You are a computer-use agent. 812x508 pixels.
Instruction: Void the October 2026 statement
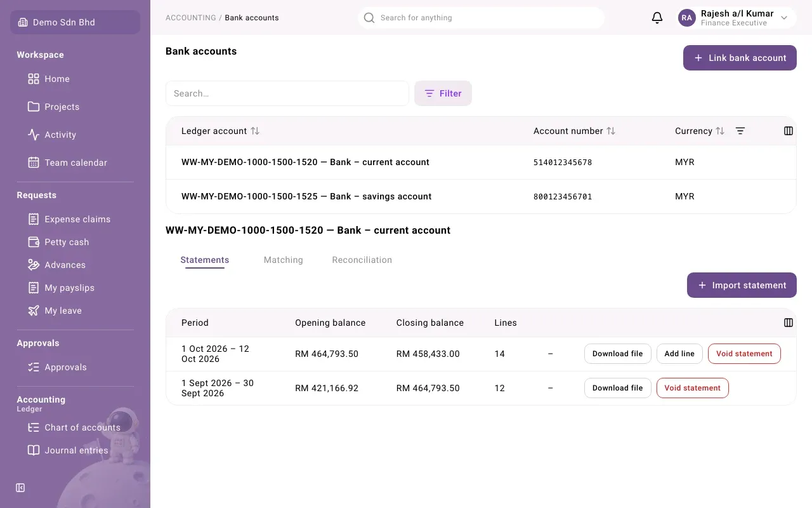pyautogui.click(x=744, y=354)
